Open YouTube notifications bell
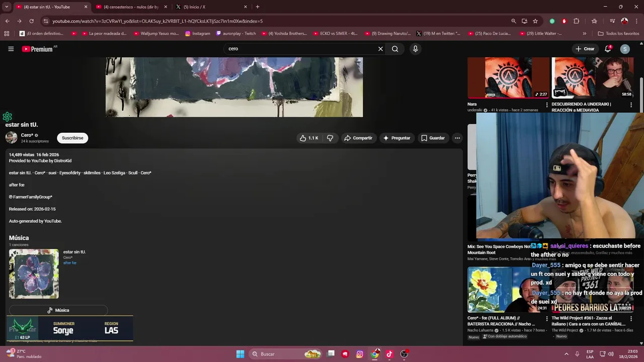Image resolution: width=644 pixels, height=362 pixels. click(608, 49)
